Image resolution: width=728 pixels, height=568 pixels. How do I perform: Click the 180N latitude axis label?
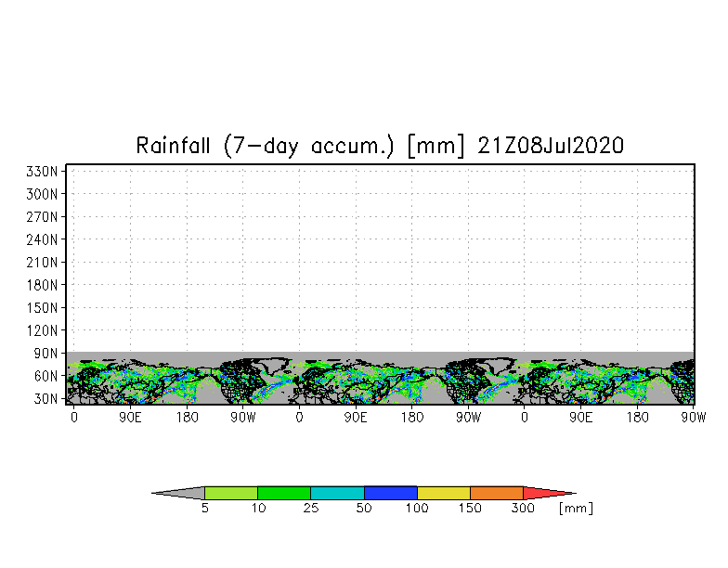(x=45, y=285)
